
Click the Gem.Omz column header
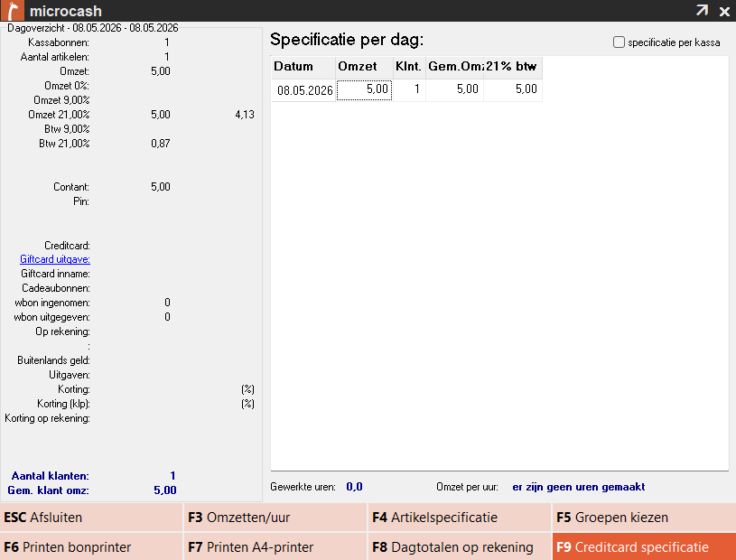coord(455,67)
